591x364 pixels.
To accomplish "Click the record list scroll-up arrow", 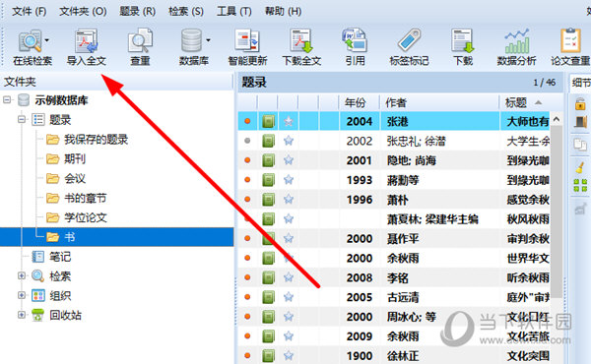I will pyautogui.click(x=557, y=120).
